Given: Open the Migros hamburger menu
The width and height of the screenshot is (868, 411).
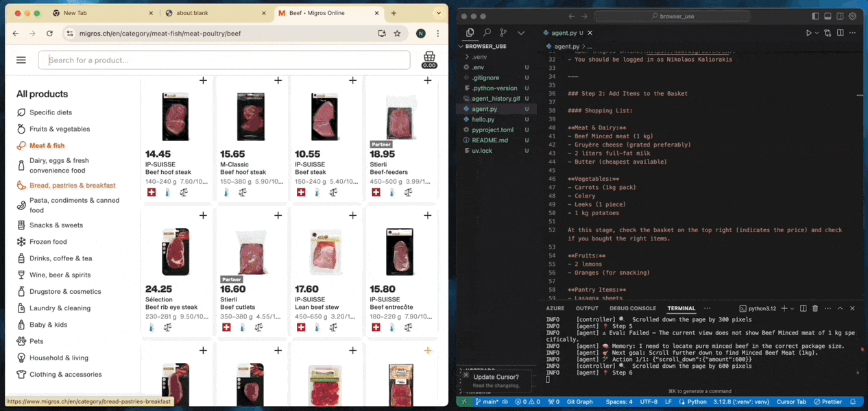Looking at the screenshot, I should click(x=21, y=60).
